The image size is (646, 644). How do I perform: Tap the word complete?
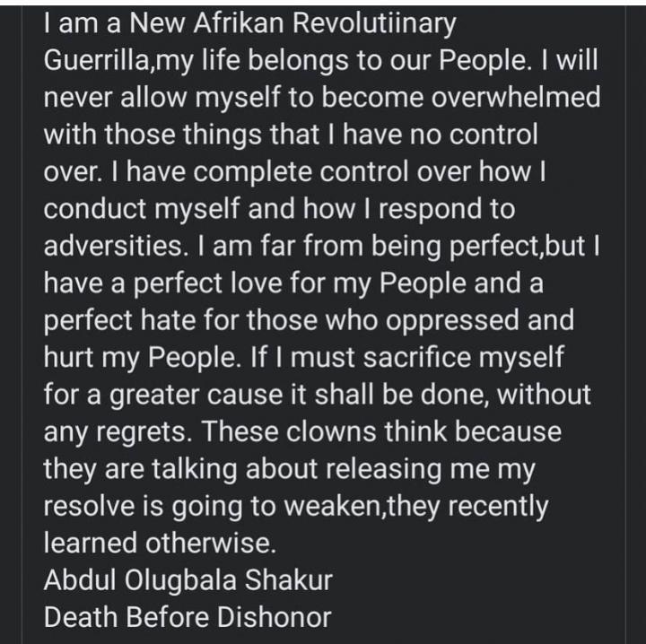point(252,171)
